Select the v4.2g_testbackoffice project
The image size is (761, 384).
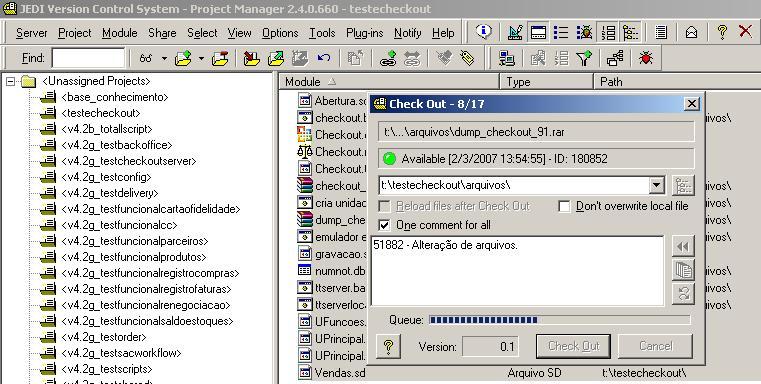pos(116,145)
